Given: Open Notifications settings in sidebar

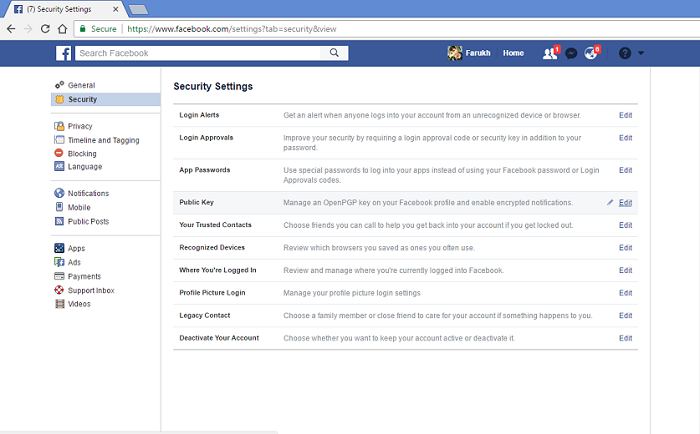Looking at the screenshot, I should point(88,193).
